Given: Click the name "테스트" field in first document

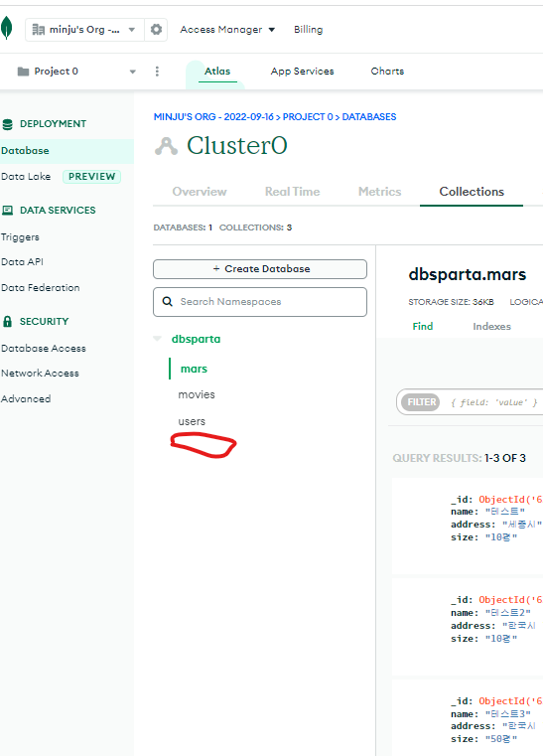Looking at the screenshot, I should point(487,512).
